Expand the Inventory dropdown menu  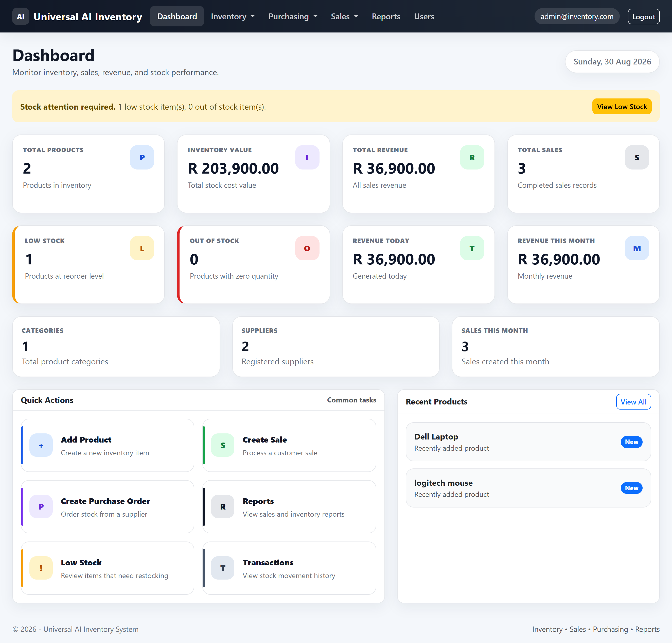[x=233, y=16]
